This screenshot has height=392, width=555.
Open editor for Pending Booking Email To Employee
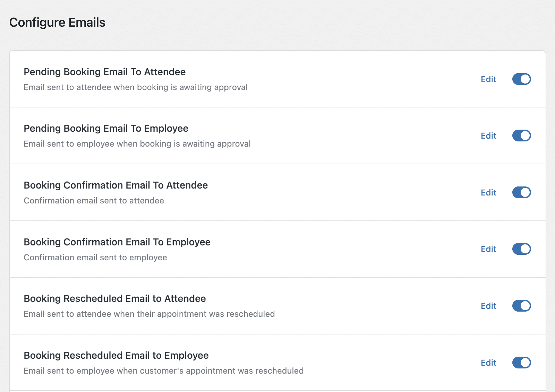pyautogui.click(x=488, y=136)
